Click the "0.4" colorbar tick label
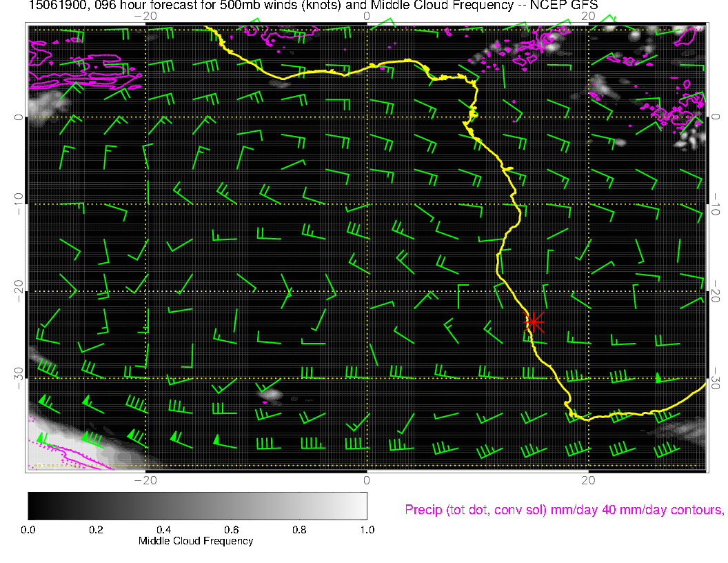The height and width of the screenshot is (563, 728). [163, 530]
